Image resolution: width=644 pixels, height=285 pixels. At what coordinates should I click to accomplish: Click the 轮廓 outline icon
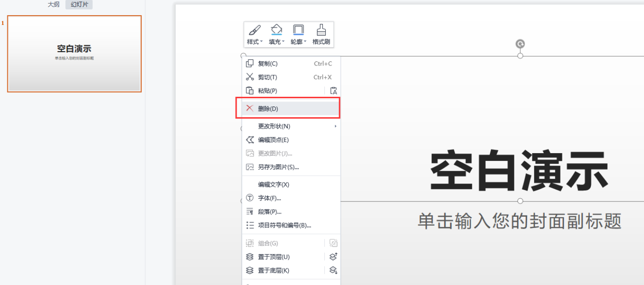coord(298,30)
